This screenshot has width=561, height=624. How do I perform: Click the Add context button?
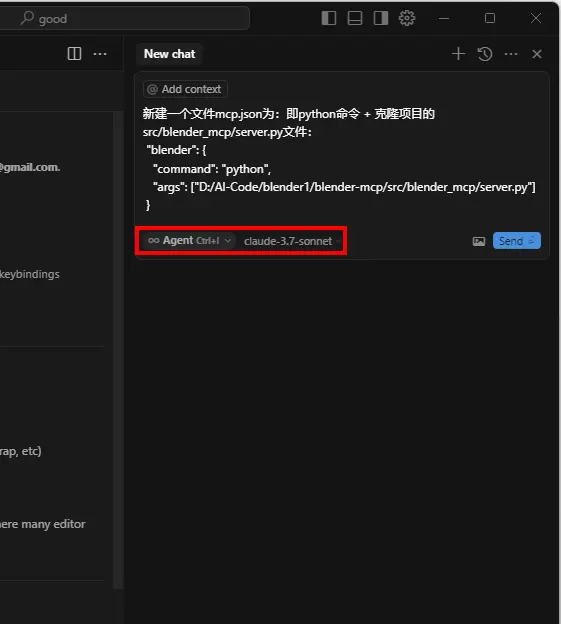pyautogui.click(x=185, y=89)
